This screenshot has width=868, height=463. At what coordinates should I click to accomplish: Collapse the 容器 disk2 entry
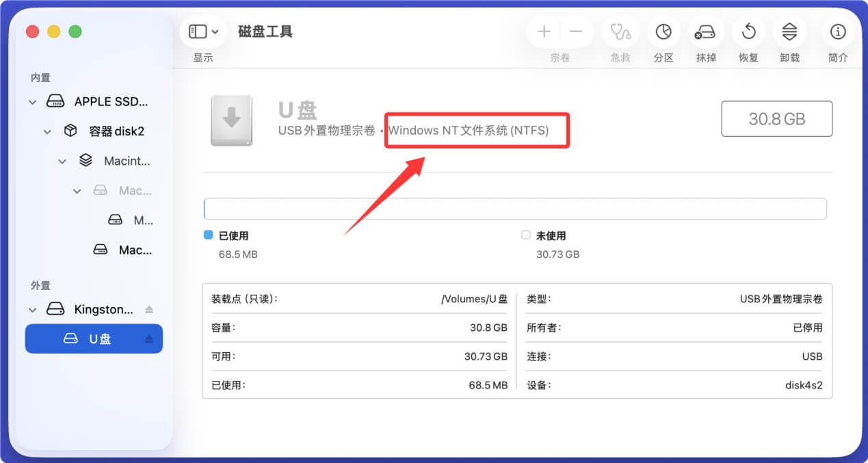coord(47,131)
